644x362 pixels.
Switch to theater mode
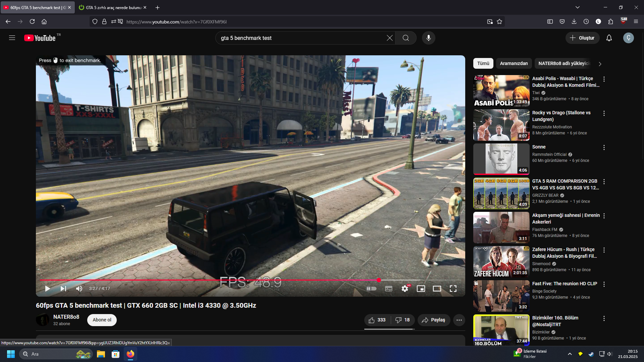click(x=437, y=289)
